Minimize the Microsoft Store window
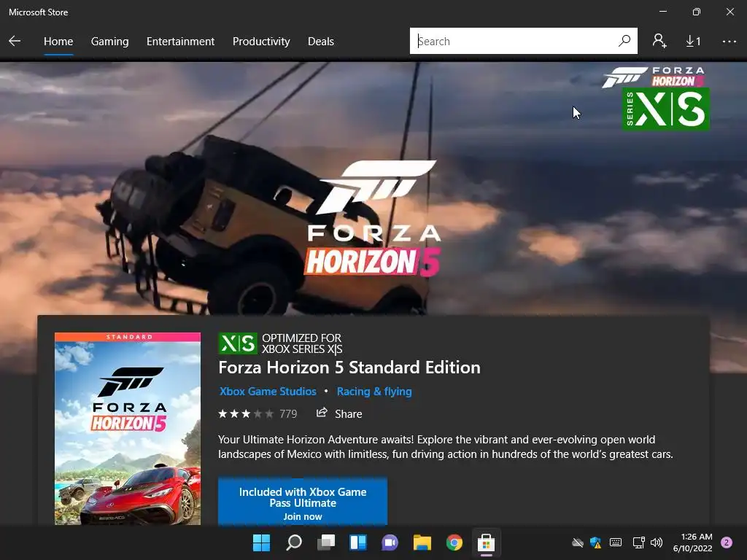The width and height of the screenshot is (747, 560). pos(662,12)
